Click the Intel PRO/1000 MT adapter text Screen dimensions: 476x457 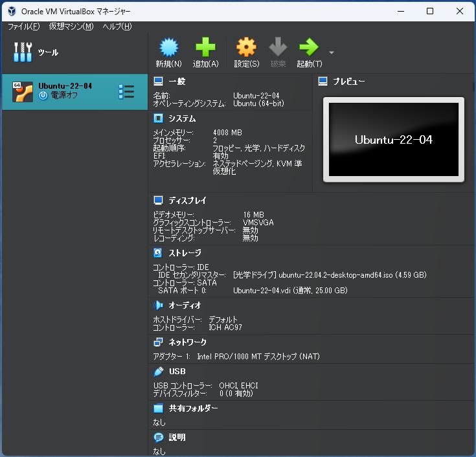[258, 356]
